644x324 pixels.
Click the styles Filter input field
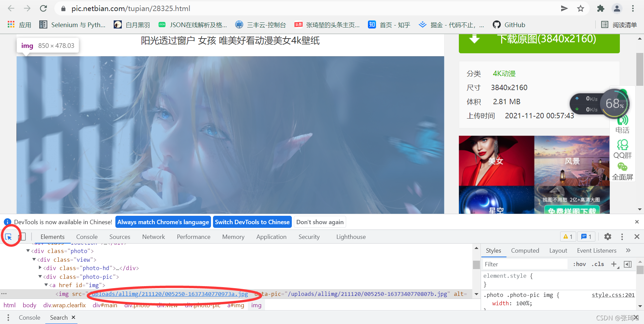[525, 264]
